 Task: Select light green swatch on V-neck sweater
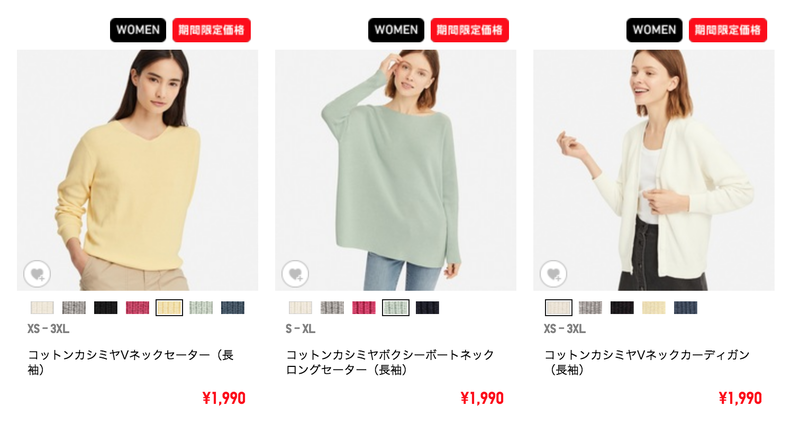tap(201, 308)
